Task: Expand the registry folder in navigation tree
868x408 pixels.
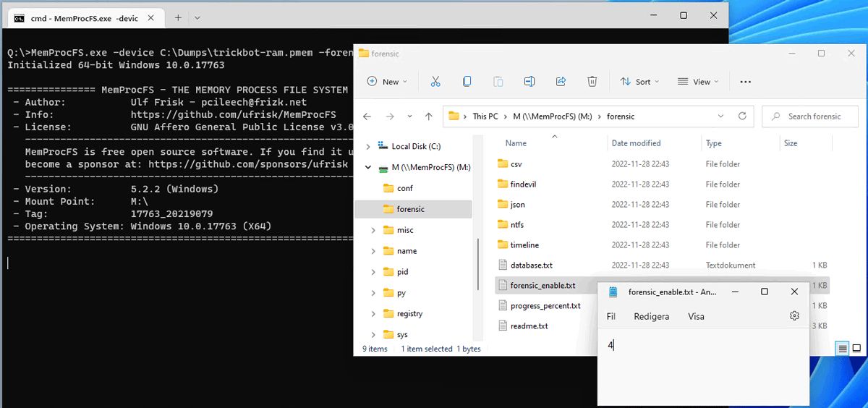Action: 373,314
